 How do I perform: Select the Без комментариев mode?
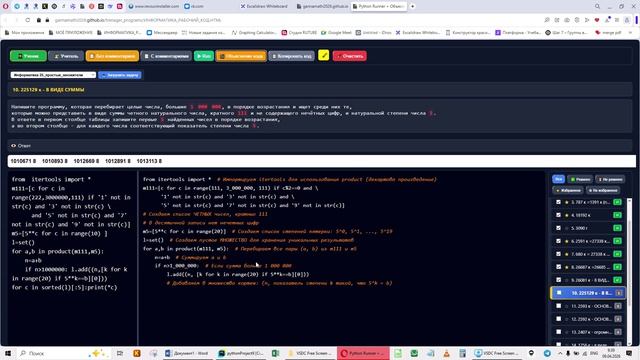(x=112, y=56)
